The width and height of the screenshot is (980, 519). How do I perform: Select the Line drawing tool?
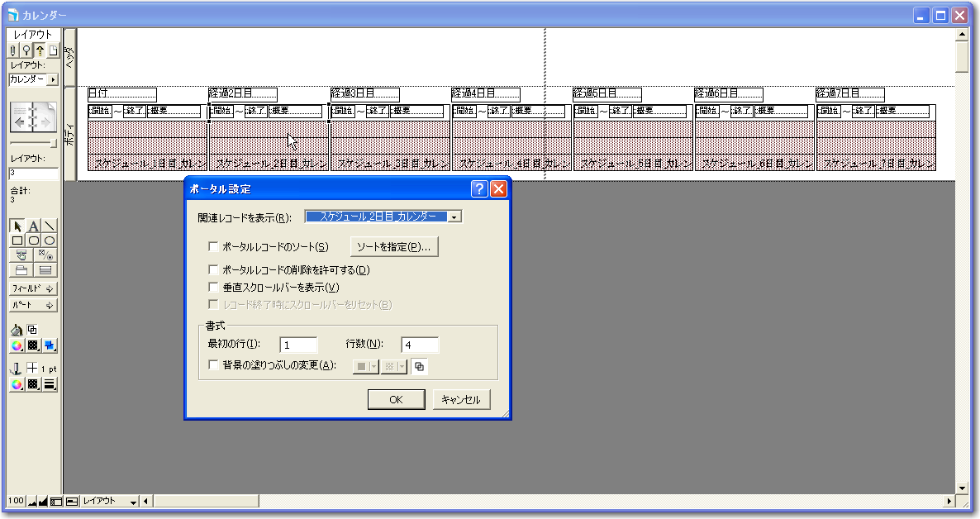coord(50,226)
